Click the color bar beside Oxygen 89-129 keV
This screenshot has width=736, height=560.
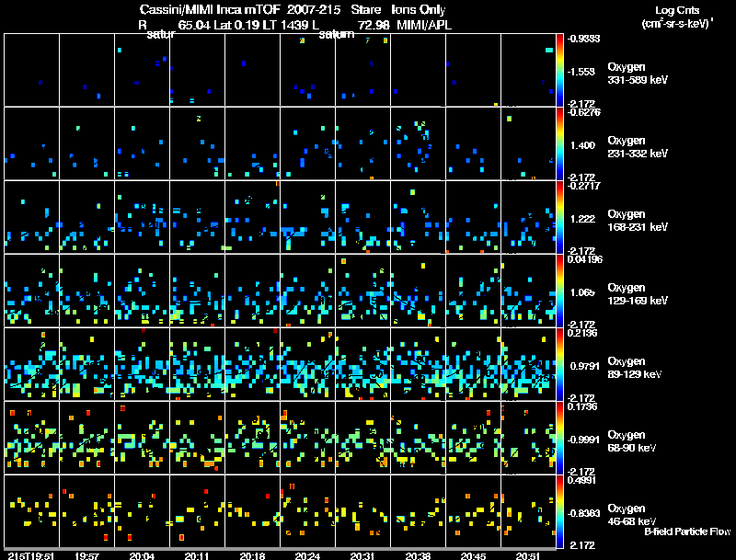559,364
